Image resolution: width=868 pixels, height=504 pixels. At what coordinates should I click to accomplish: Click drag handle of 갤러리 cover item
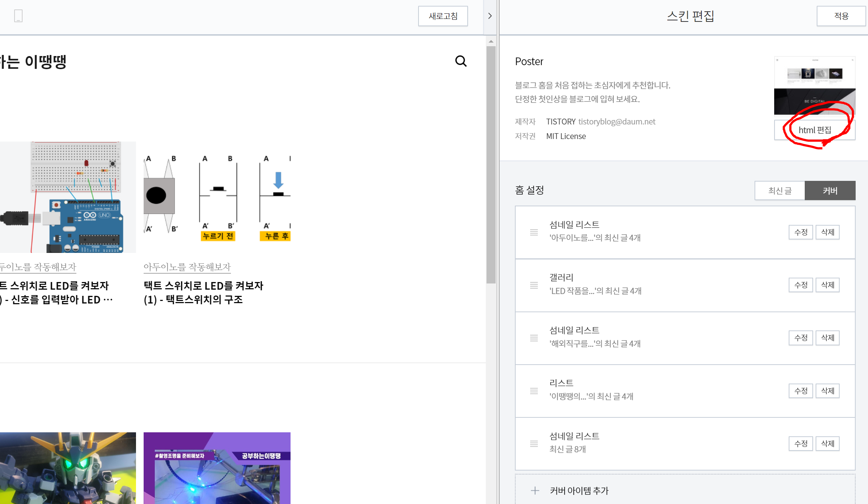pyautogui.click(x=534, y=285)
